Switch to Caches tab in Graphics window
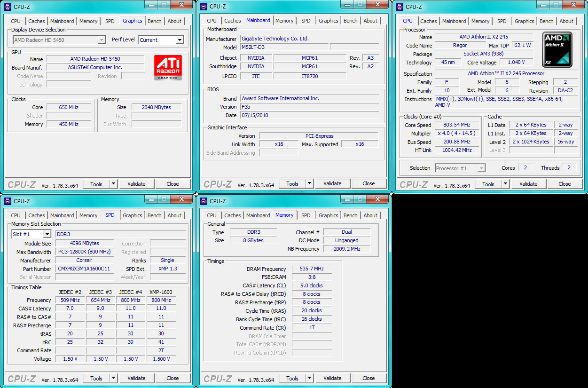 coord(37,21)
